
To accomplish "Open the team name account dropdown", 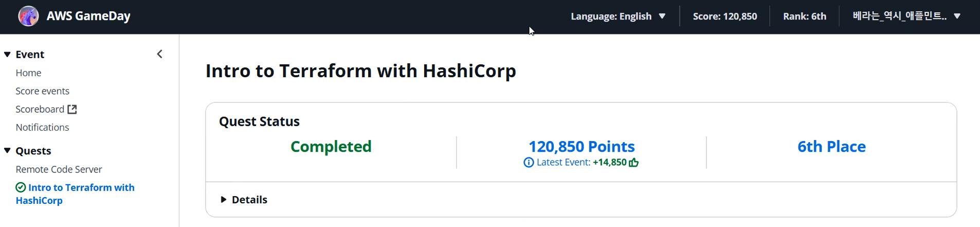I will 906,16.
